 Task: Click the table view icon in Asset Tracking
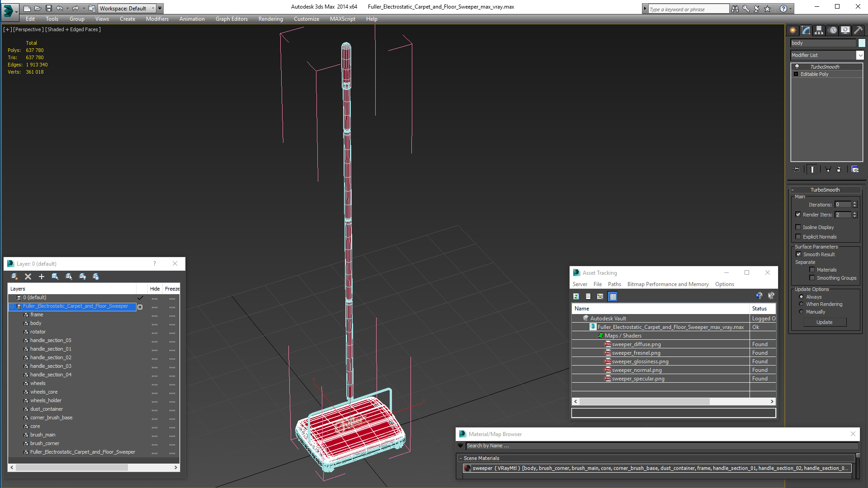(613, 296)
